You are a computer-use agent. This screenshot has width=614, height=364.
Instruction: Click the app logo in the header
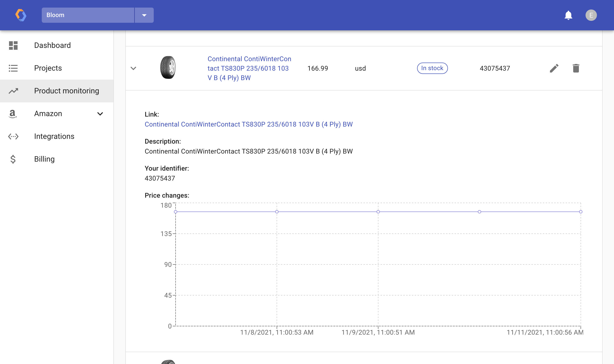pos(21,15)
